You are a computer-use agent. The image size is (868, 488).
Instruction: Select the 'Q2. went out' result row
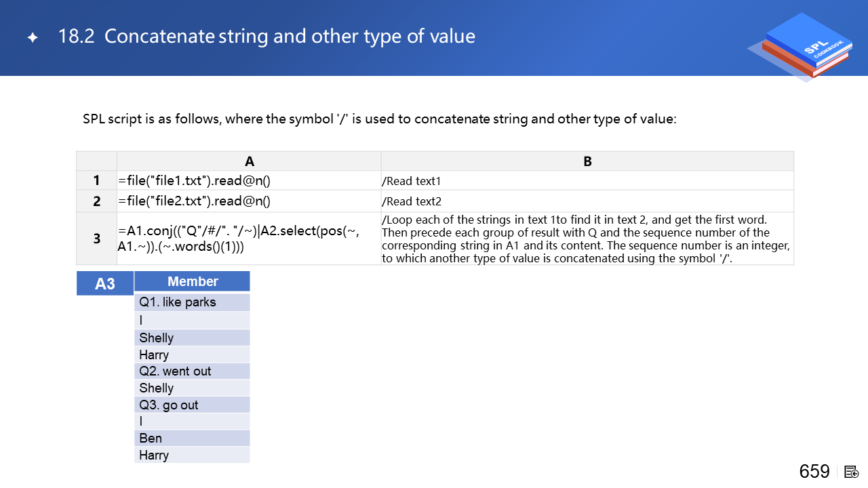coord(193,371)
